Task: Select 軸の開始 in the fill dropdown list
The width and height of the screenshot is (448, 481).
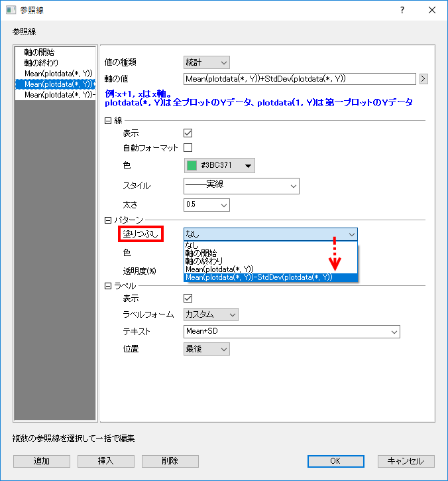Action: (270, 253)
